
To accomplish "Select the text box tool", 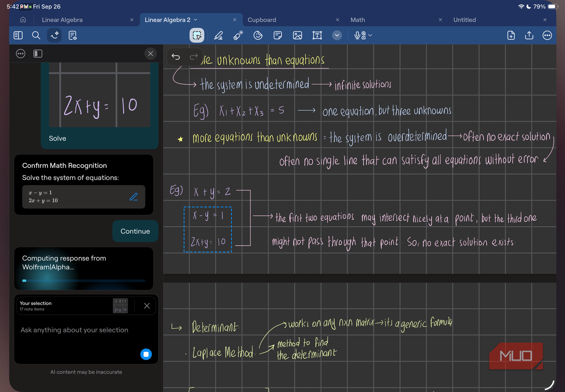I will click(x=317, y=36).
